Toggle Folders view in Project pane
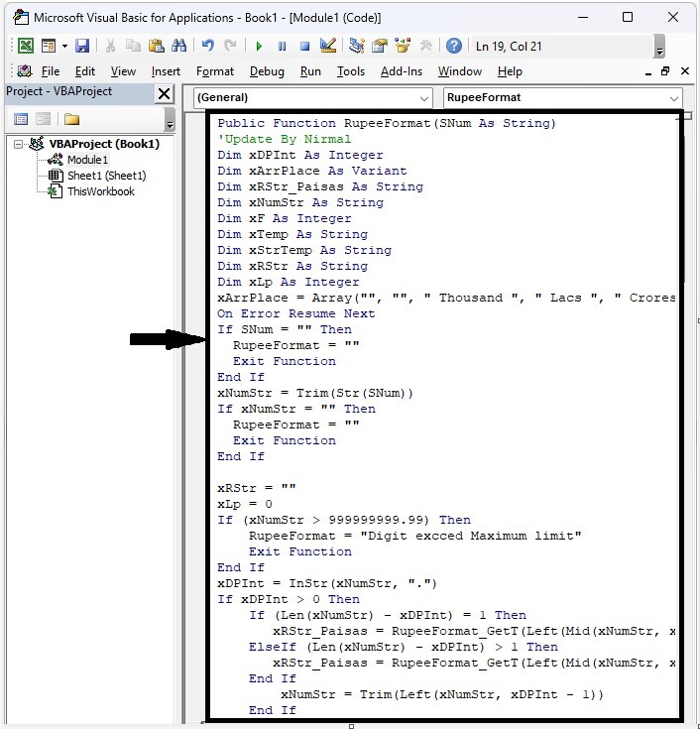Screen dimensions: 700x729 (x=71, y=119)
